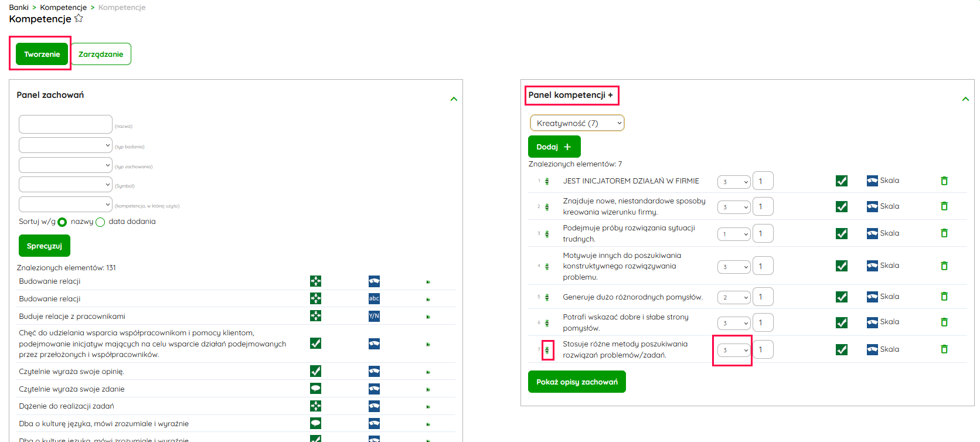Click the reorder arrows on row 7
The height and width of the screenshot is (442, 980).
click(547, 350)
